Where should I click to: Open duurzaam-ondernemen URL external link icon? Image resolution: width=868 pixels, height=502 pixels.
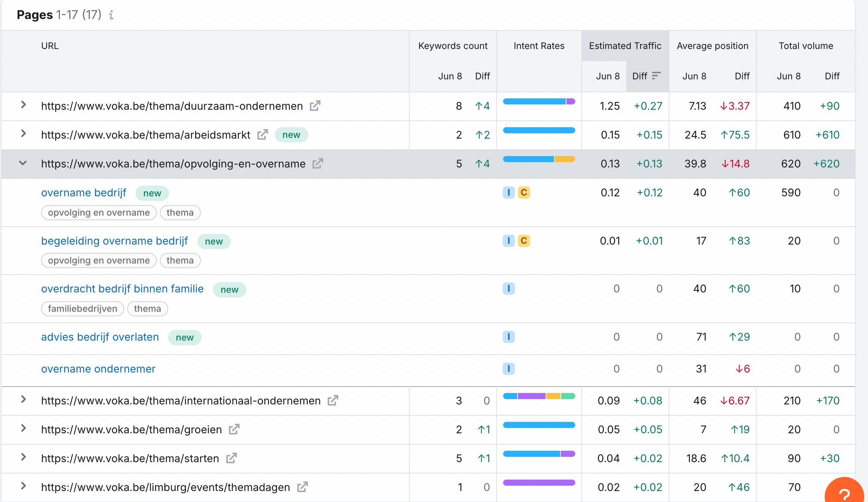pos(315,106)
